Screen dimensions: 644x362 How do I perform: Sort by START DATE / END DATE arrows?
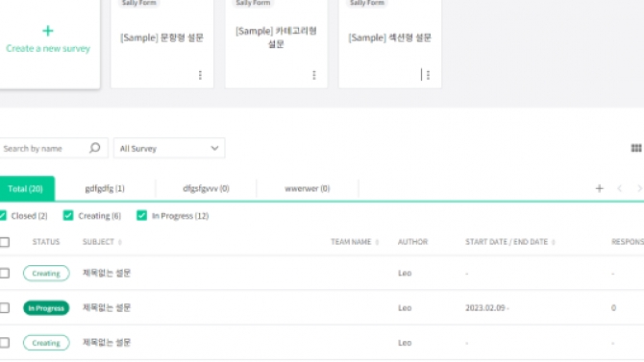pyautogui.click(x=554, y=242)
